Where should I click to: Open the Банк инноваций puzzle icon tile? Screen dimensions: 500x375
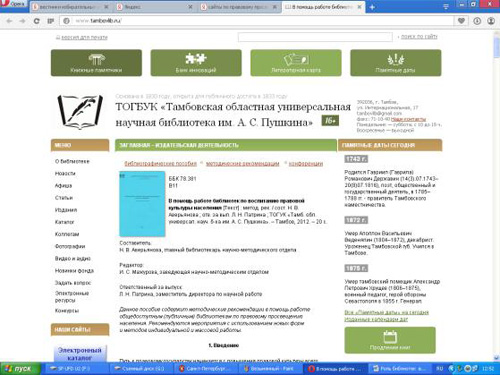click(196, 63)
